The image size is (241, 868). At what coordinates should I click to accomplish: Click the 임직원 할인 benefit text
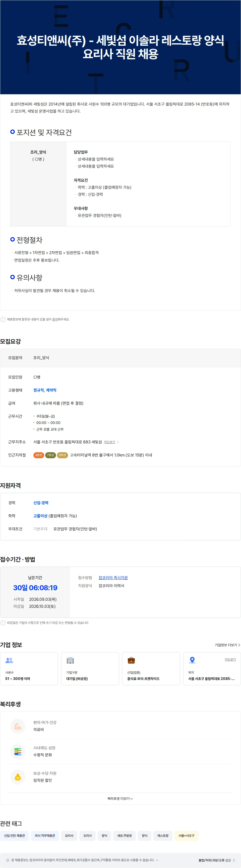pyautogui.click(x=43, y=780)
